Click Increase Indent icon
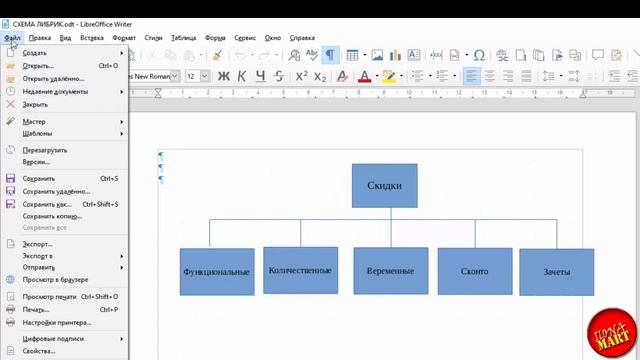The width and height of the screenshot is (640, 360). tap(614, 76)
